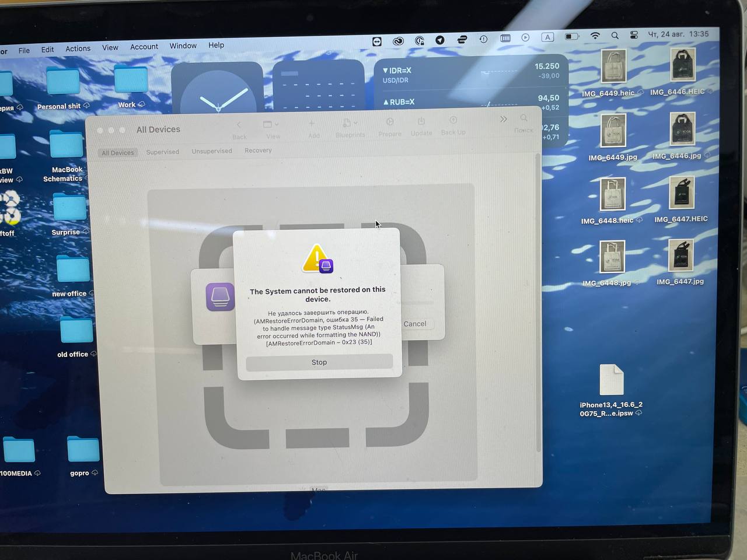
Task: Click the warning icon in the error dialog
Action: (317, 258)
